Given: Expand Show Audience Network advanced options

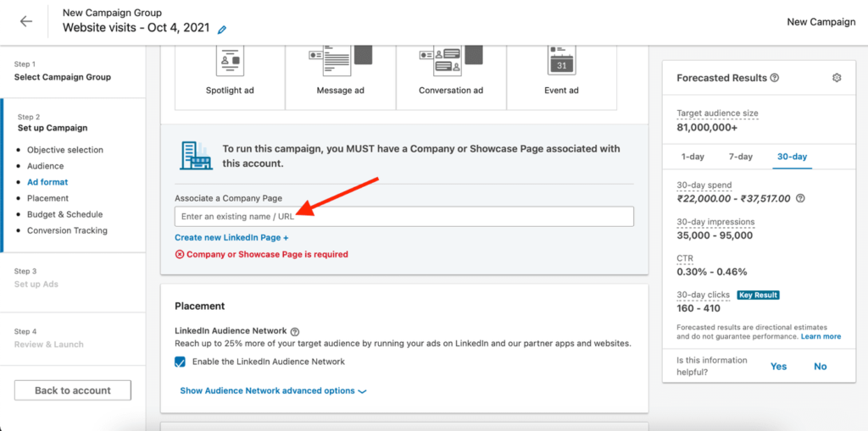Looking at the screenshot, I should [x=274, y=390].
